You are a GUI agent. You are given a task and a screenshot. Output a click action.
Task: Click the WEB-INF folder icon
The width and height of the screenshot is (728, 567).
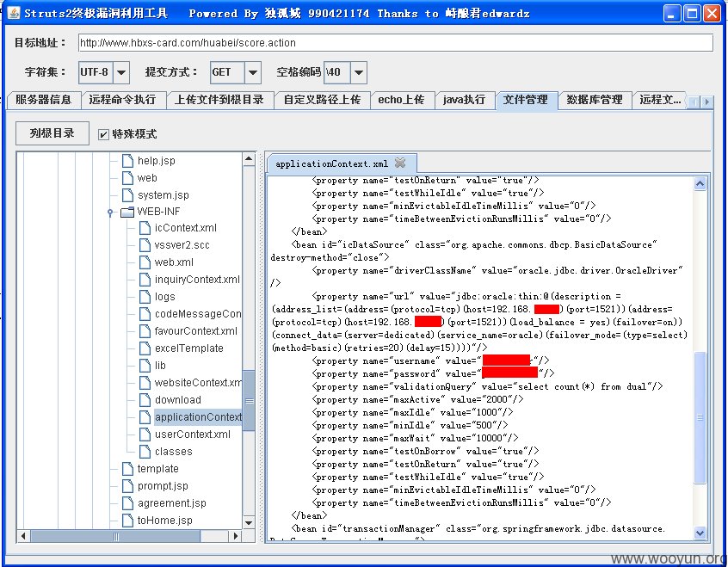(x=127, y=213)
